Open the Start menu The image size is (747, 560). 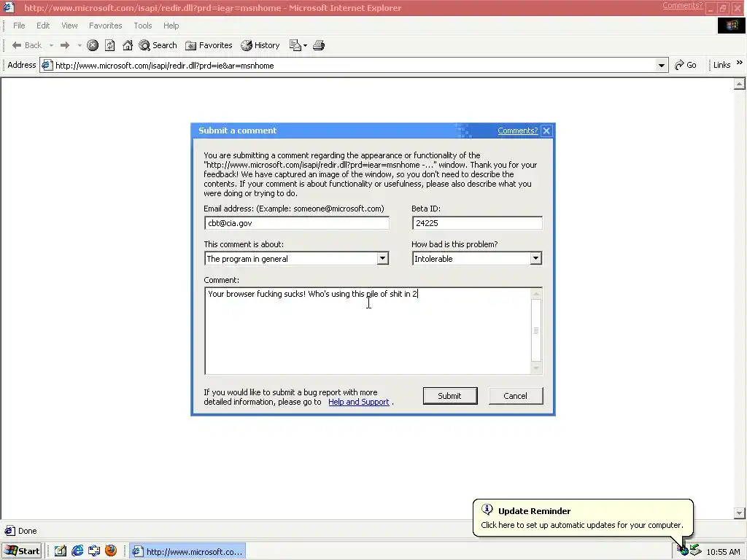[x=23, y=551]
